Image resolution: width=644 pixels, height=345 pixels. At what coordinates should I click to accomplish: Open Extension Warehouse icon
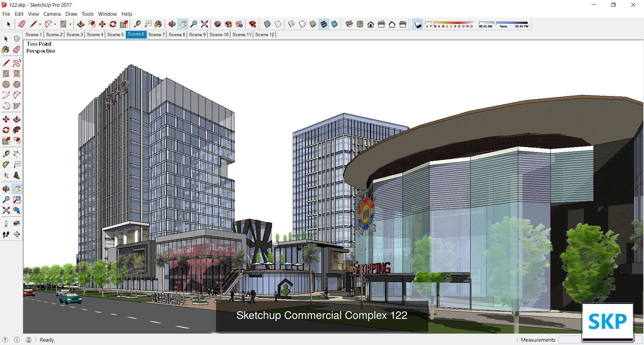tap(228, 24)
